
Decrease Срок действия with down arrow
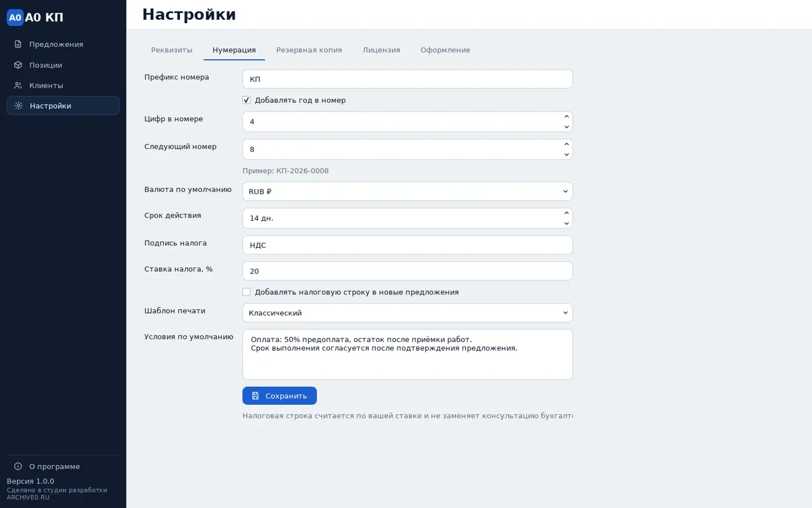(x=567, y=224)
